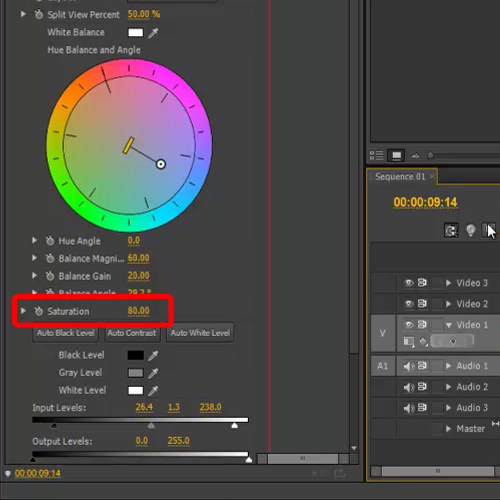Open the Gray Level color swatch
This screenshot has height=500, width=500.
coord(136,373)
